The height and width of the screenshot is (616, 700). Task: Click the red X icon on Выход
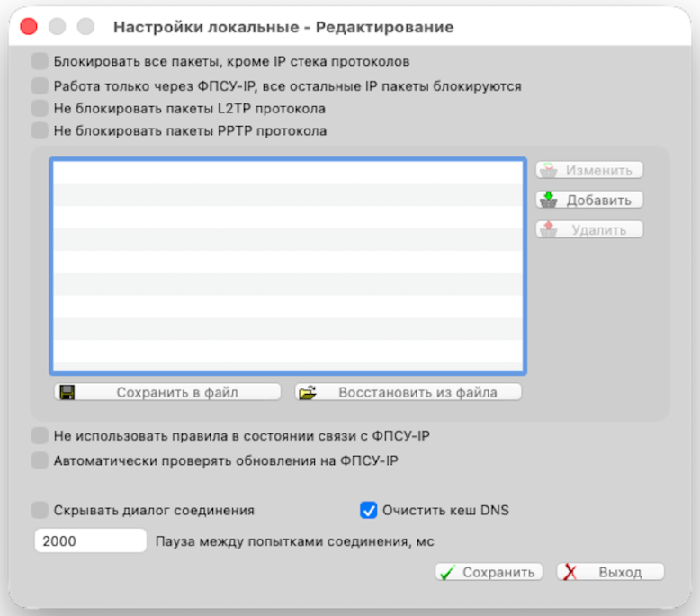pos(570,572)
